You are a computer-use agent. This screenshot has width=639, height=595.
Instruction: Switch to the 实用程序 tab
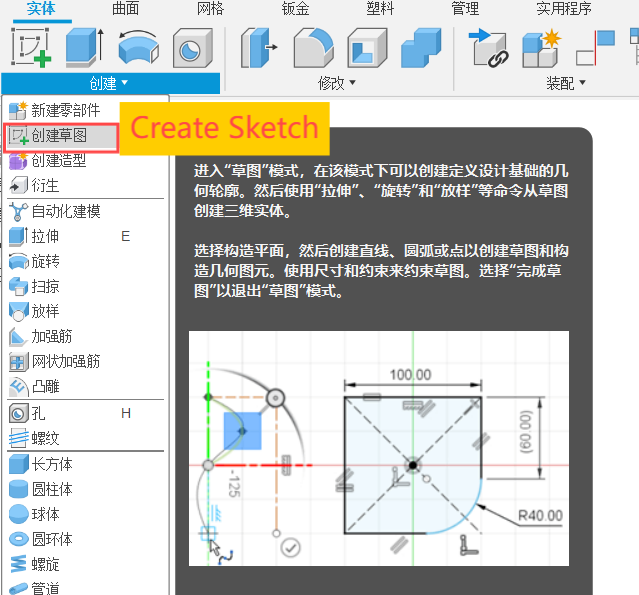click(x=564, y=9)
